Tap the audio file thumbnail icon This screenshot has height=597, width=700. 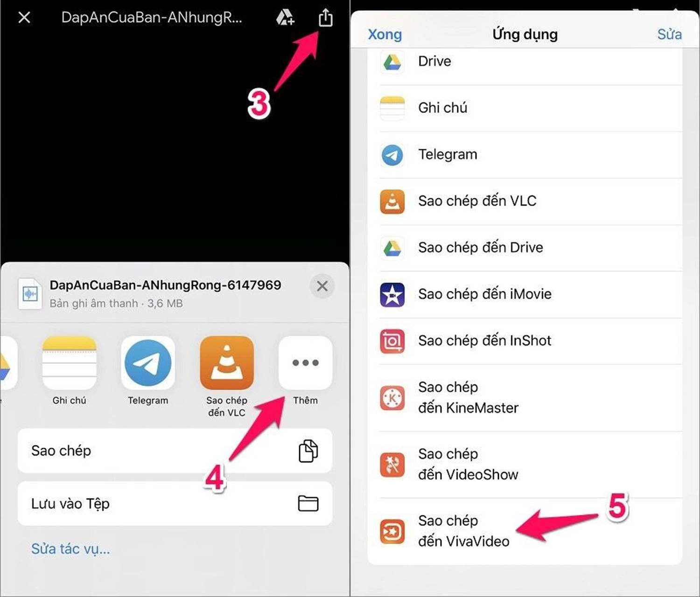coord(30,294)
